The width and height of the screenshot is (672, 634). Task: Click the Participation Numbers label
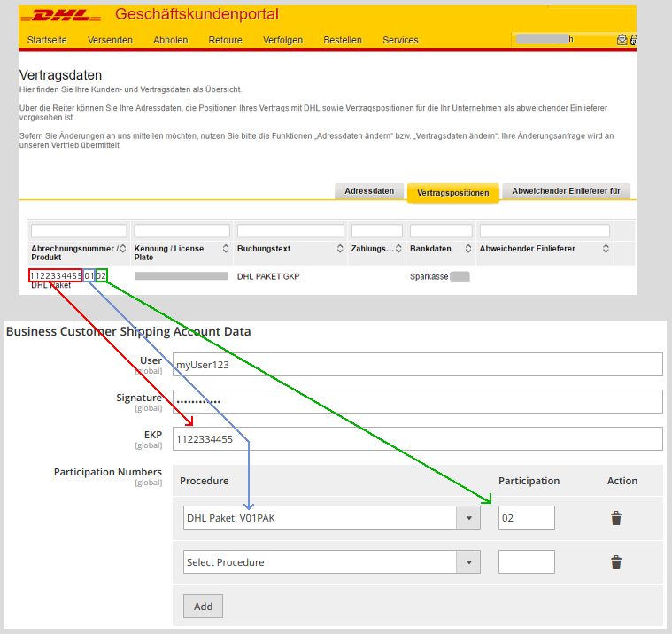[x=107, y=472]
